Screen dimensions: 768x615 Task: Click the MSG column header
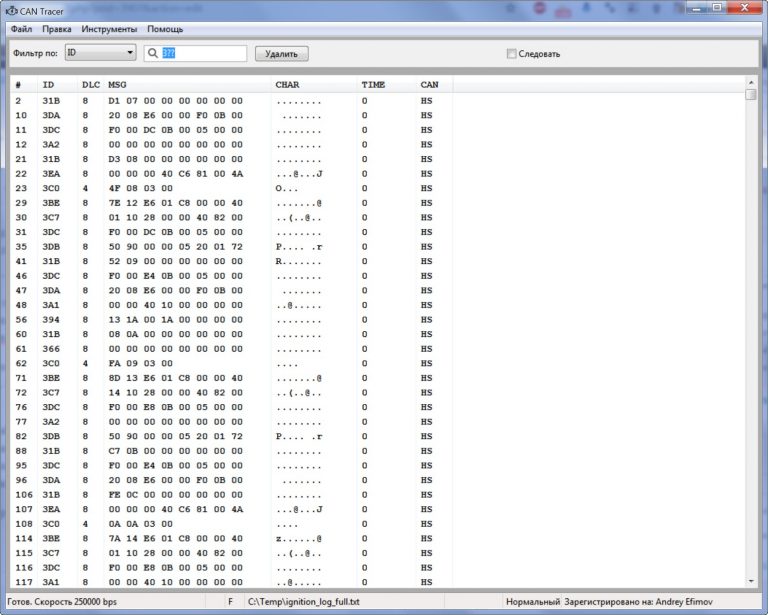tap(118, 84)
